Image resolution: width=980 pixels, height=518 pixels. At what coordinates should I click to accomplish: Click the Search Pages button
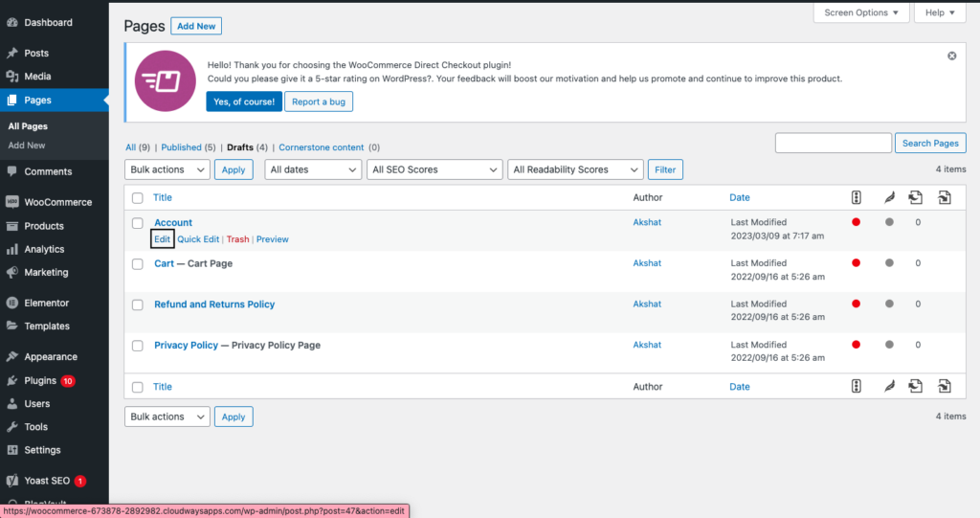[930, 144]
